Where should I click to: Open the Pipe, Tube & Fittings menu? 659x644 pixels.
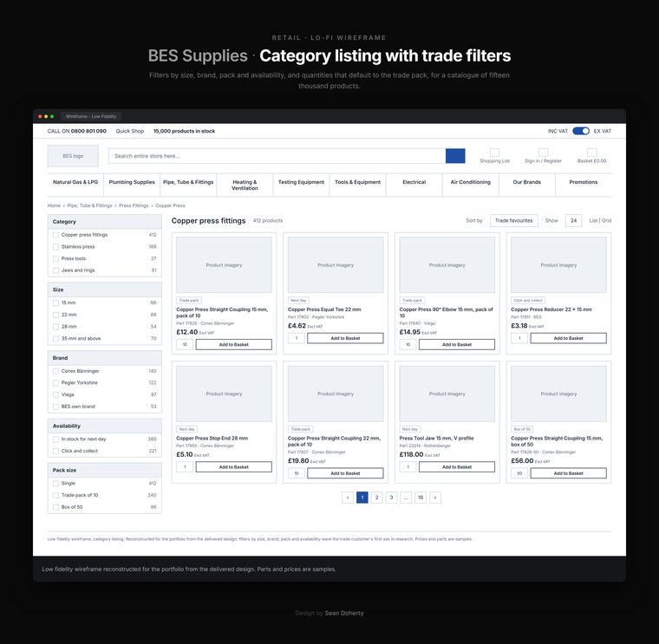188,185
